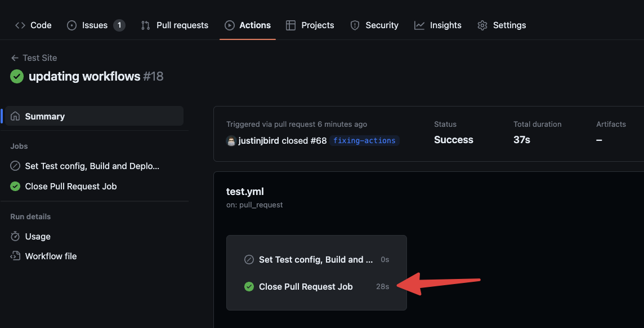Viewport: 644px width, 328px height.
Task: Click the Settings gear icon
Action: [482, 25]
